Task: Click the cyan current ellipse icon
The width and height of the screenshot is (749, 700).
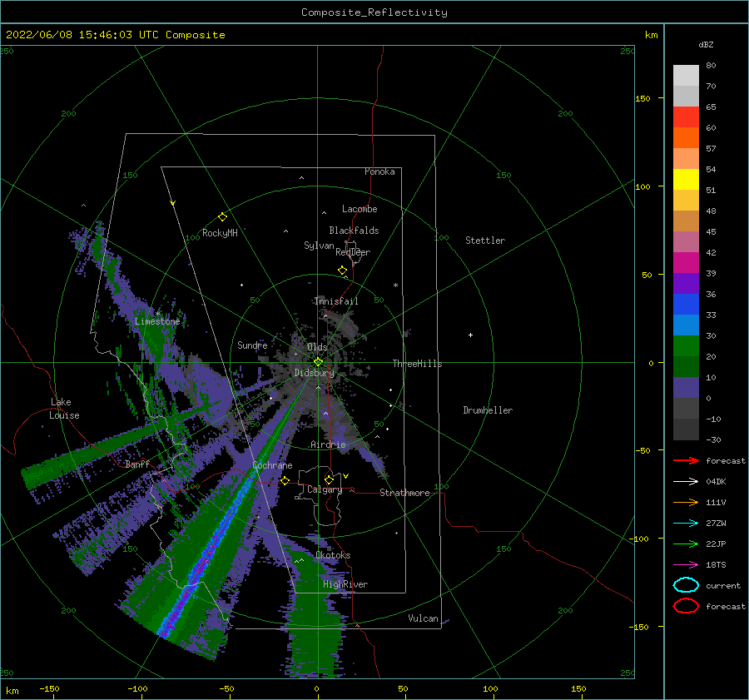Action: pyautogui.click(x=686, y=585)
